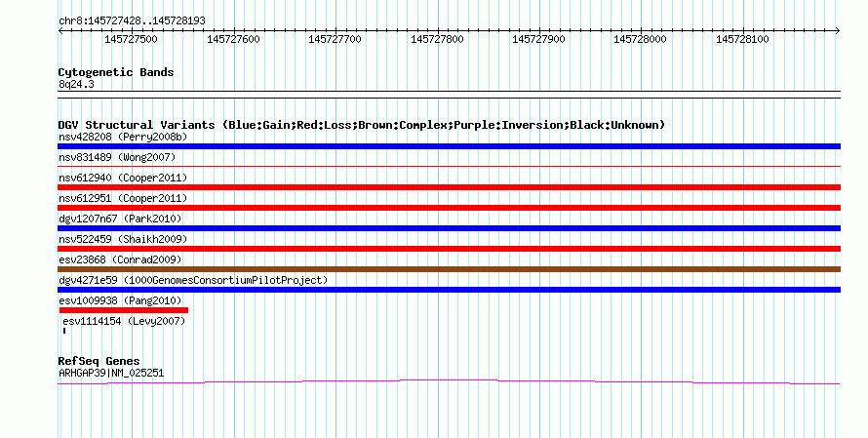Click the right arrow end of the ruler
Image resolution: width=868 pixels, height=438 pixels.
click(838, 31)
